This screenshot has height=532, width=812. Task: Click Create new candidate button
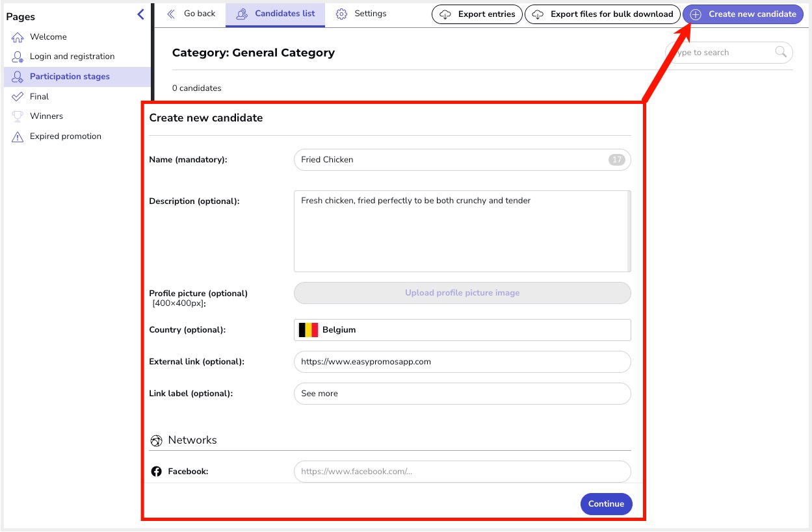(743, 14)
